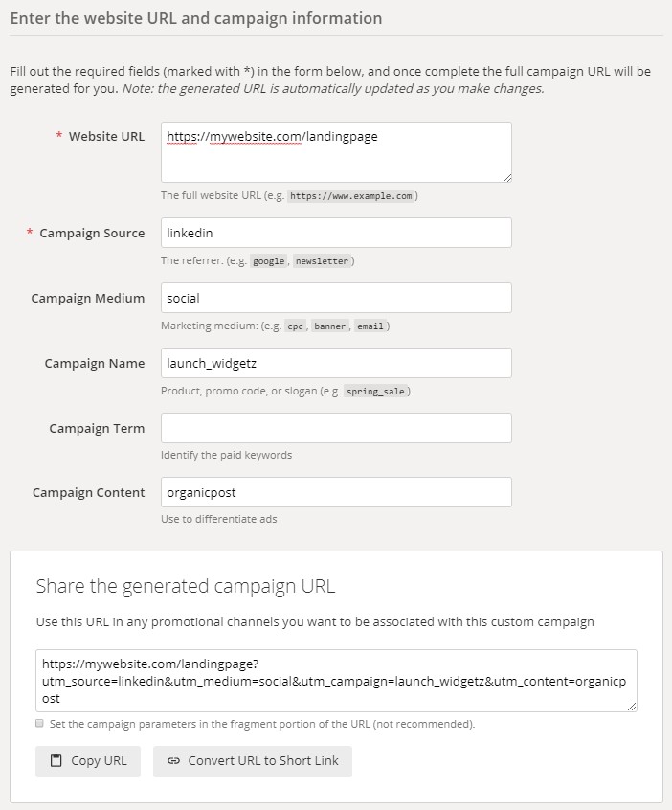Focus the Website URL text area
Screen dimensions: 672x810
click(x=336, y=151)
